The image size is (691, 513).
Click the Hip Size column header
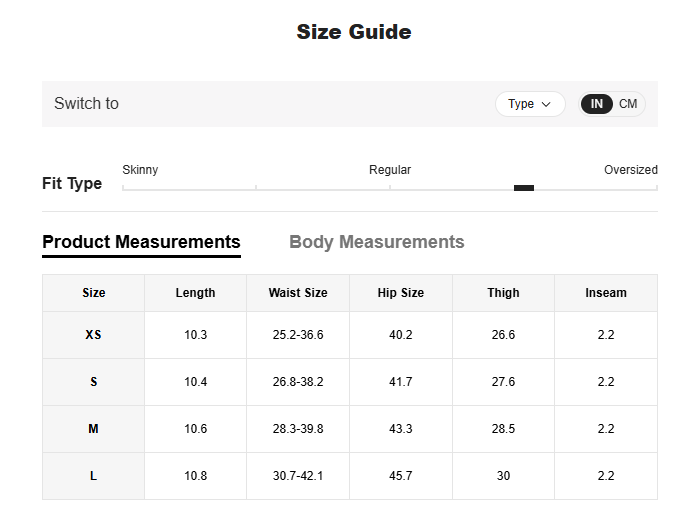400,293
